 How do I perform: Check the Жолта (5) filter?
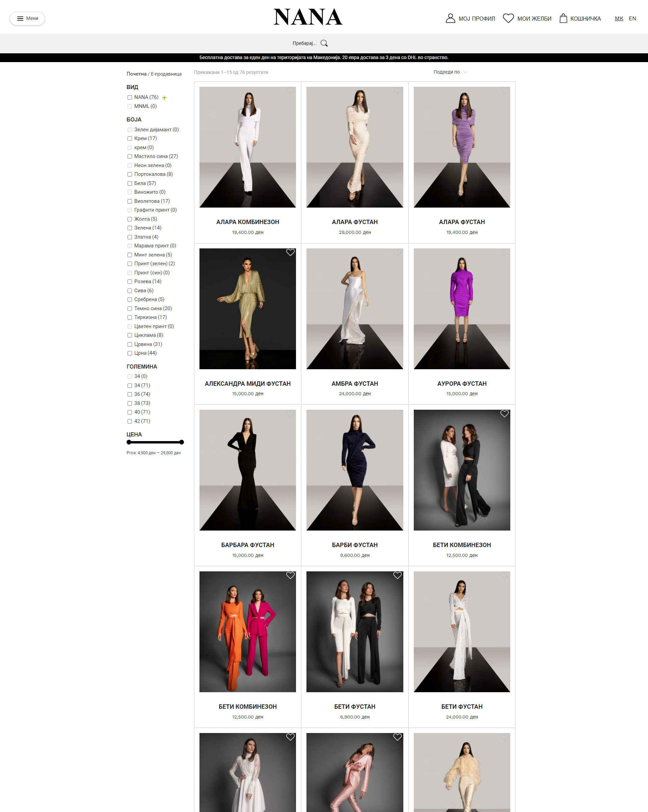tap(130, 219)
